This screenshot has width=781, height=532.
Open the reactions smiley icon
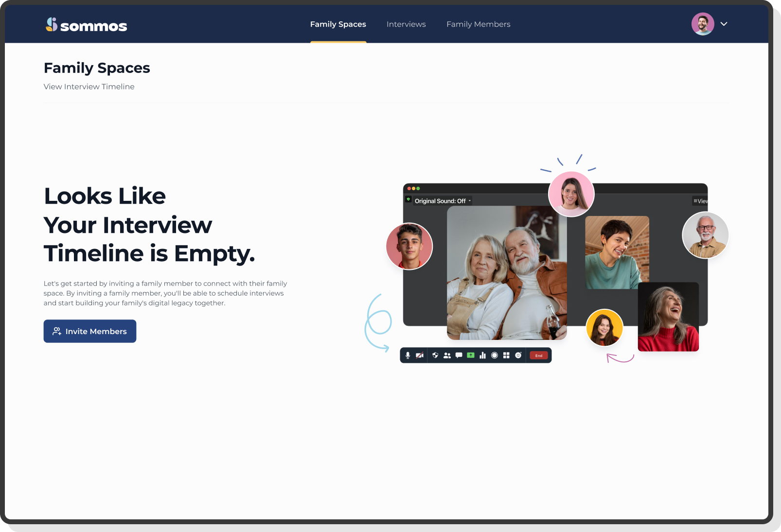click(x=518, y=355)
